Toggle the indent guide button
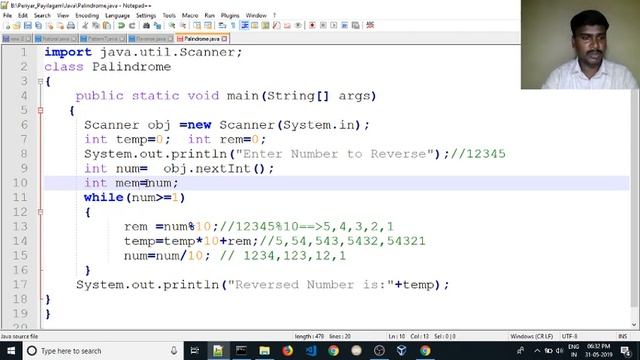Viewport: 640px width, 360px height. pyautogui.click(x=244, y=25)
